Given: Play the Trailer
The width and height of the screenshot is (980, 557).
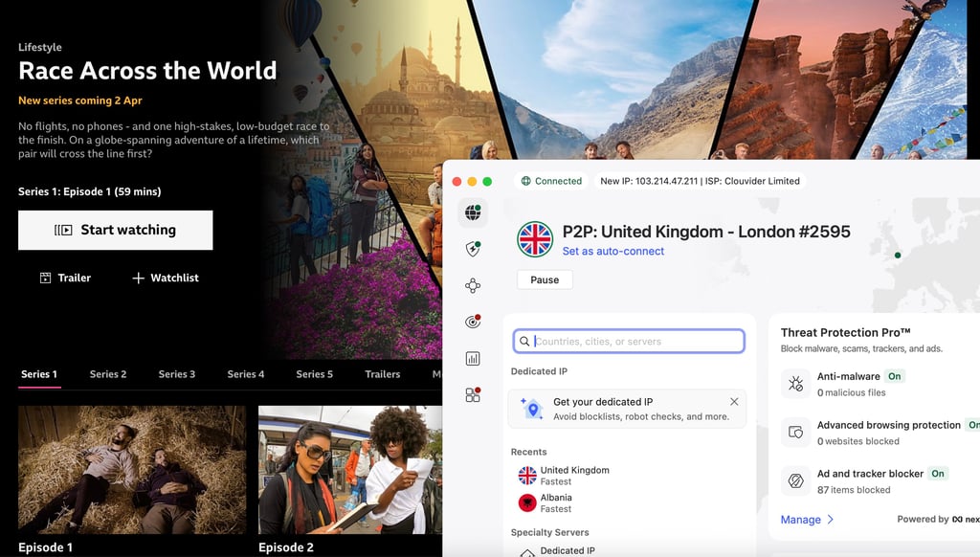Looking at the screenshot, I should pyautogui.click(x=66, y=278).
